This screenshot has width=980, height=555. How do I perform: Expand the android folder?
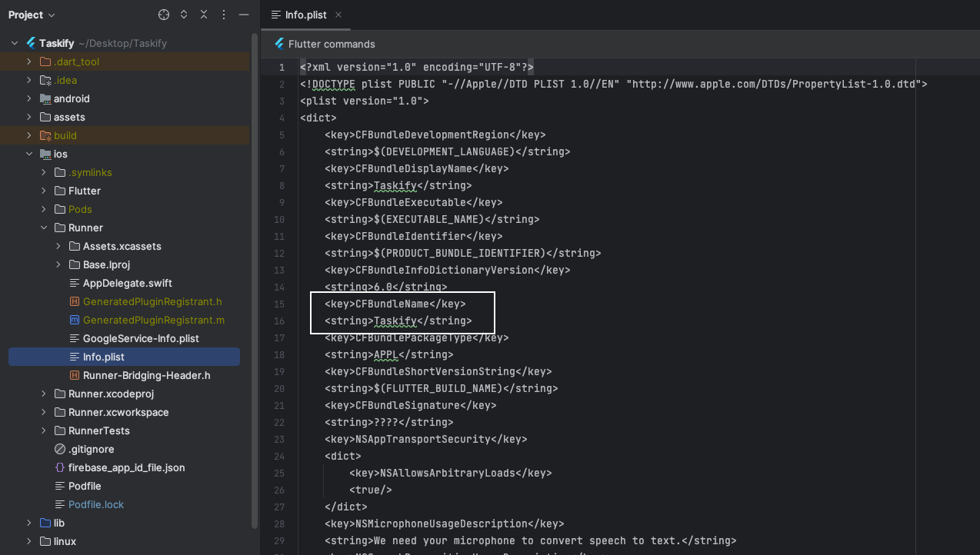[x=29, y=98]
